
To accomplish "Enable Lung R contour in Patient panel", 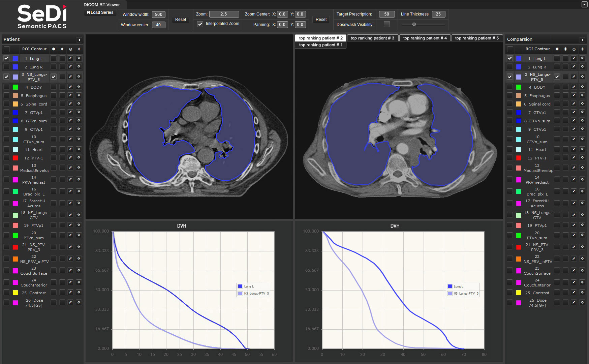I will (x=6, y=67).
